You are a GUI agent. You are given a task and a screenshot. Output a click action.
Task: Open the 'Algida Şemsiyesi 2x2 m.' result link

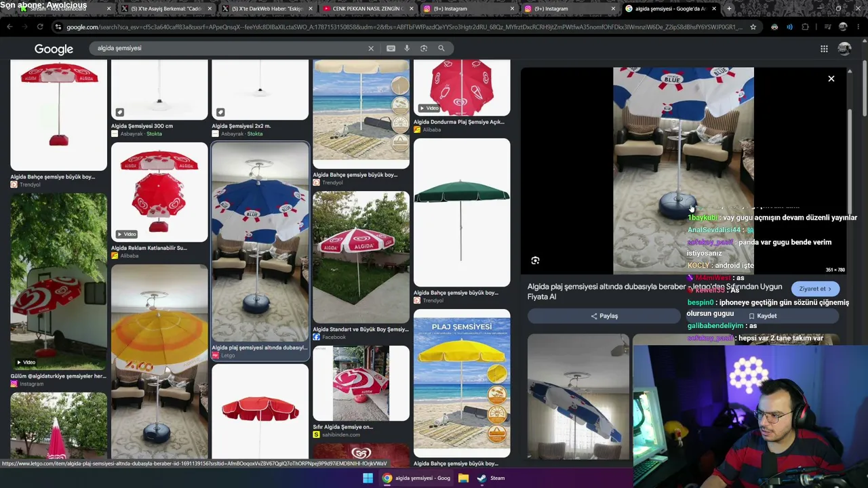point(241,126)
